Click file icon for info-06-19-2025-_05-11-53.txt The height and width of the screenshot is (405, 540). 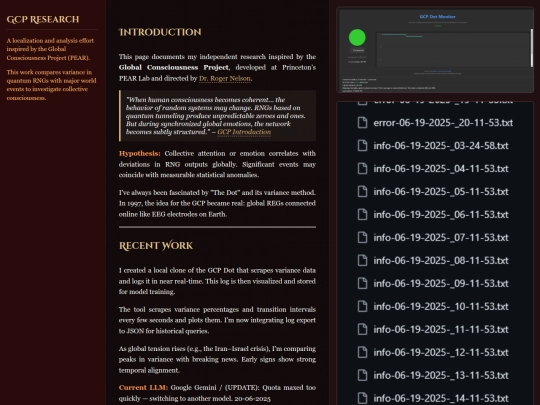pyautogui.click(x=362, y=191)
